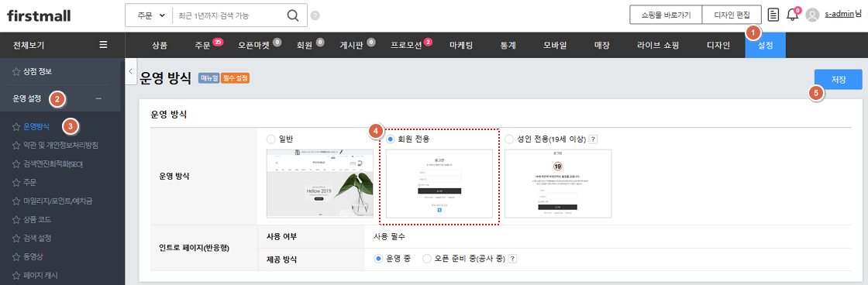Open 상점 정보 in sidebar
Viewport: 868px width, 285px height.
[x=38, y=71]
